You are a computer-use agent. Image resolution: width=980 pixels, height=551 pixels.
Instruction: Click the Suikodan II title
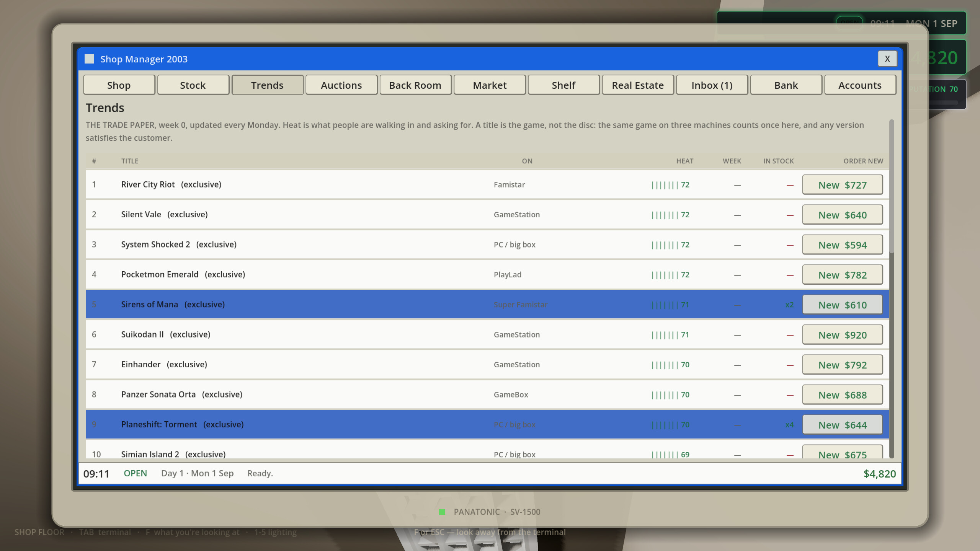click(x=142, y=334)
